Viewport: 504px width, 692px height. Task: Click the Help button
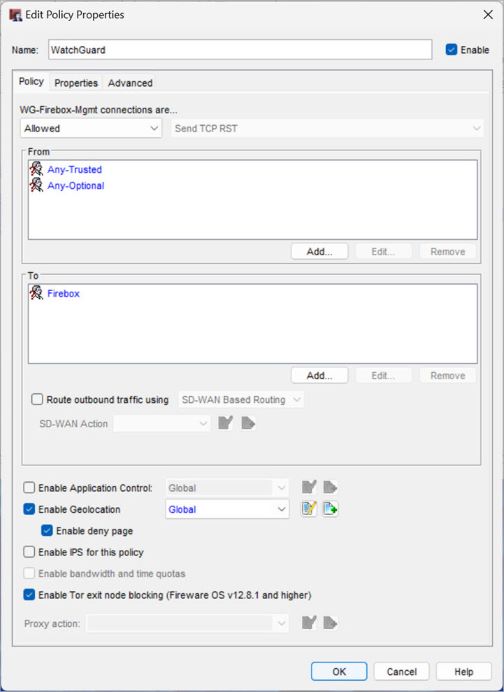(464, 672)
